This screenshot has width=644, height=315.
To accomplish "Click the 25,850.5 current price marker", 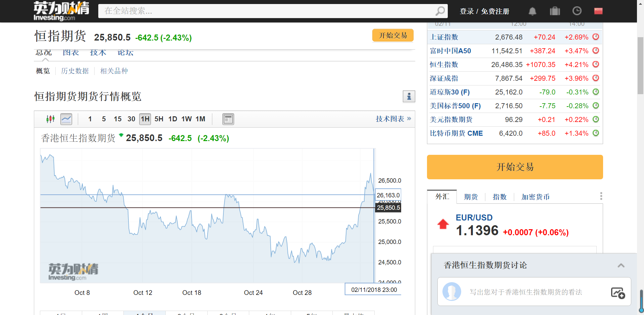I will click(x=388, y=208).
